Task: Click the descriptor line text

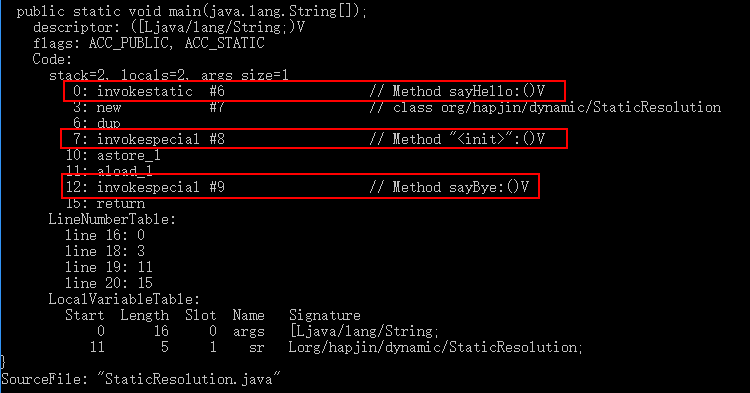Action: click(169, 27)
